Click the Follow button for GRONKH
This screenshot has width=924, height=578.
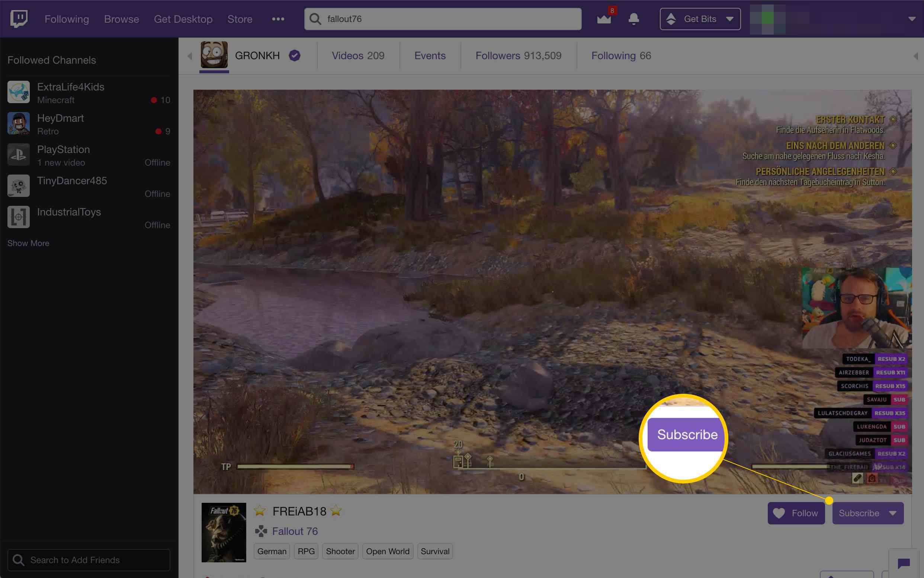click(796, 513)
